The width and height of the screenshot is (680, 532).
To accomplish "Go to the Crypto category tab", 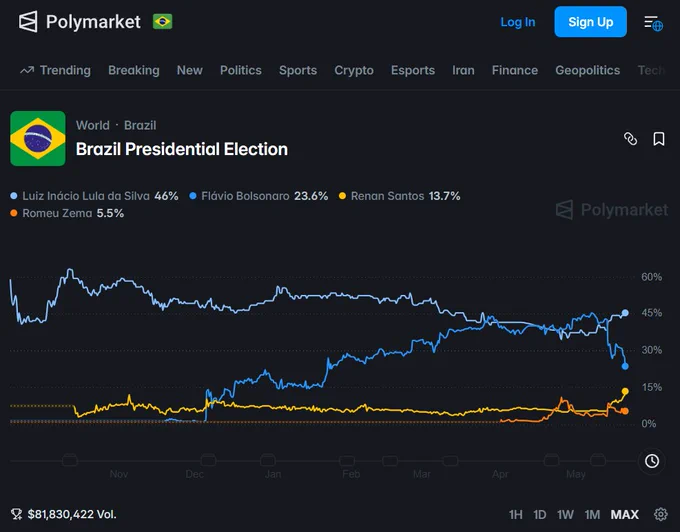I will [354, 70].
